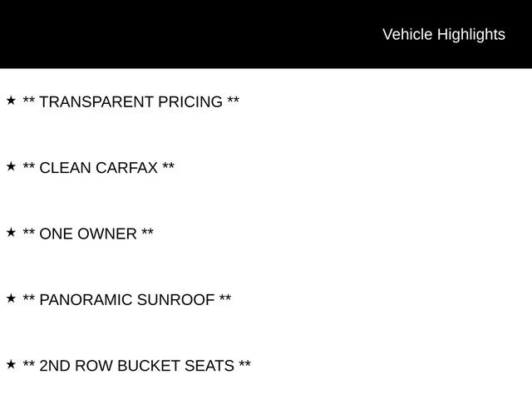Click the black header banner
This screenshot has width=532, height=399.
coord(266,34)
